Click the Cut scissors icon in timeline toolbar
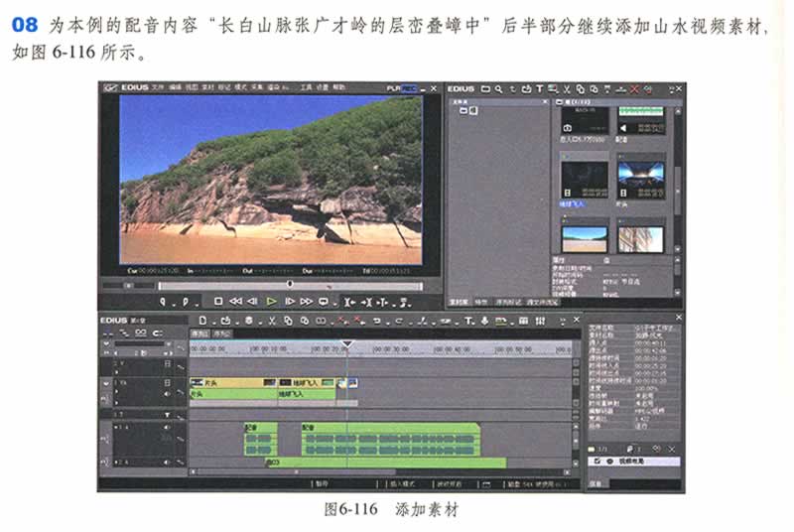The image size is (794, 532). pyautogui.click(x=271, y=321)
